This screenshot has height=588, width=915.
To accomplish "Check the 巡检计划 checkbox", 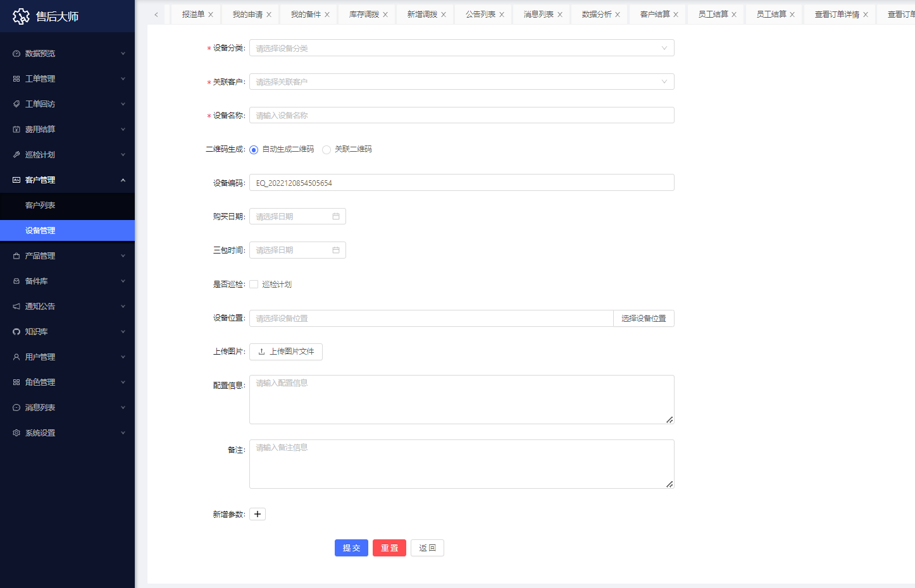I will click(254, 285).
